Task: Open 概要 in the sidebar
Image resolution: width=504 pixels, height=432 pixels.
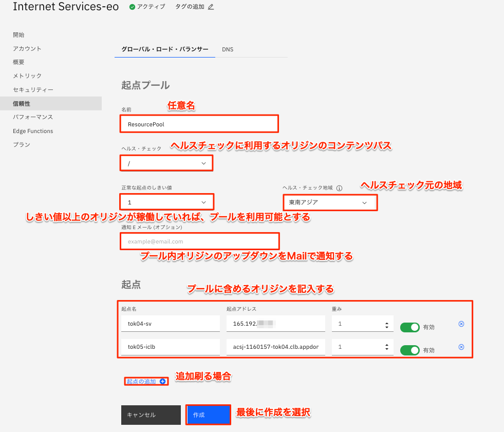Action: pyautogui.click(x=18, y=62)
